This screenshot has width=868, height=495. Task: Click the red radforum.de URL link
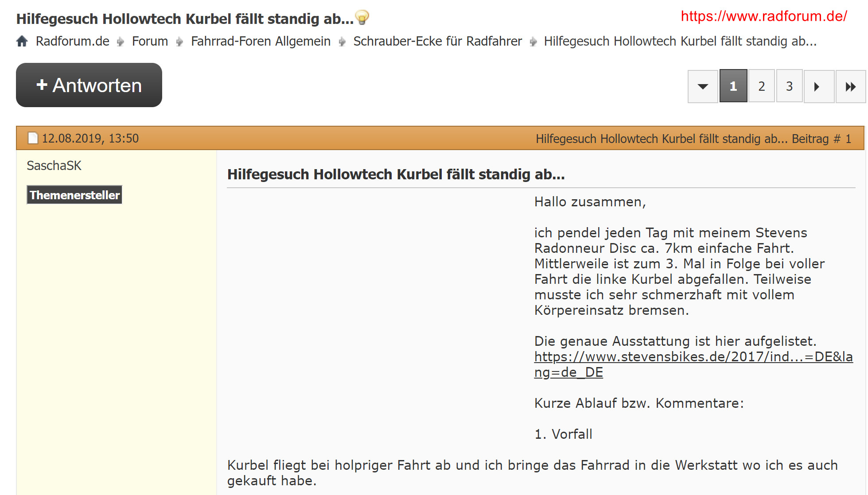pos(763,16)
